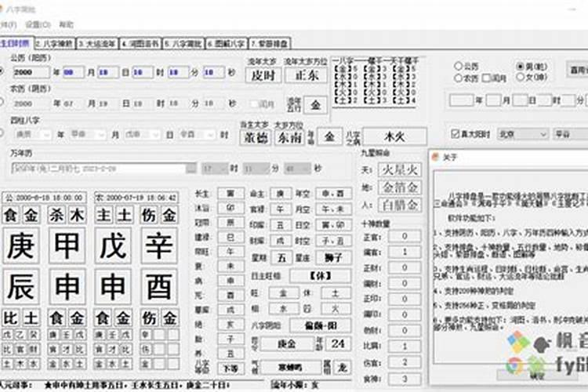Click the empty 年 field in right panel

pos(461,100)
